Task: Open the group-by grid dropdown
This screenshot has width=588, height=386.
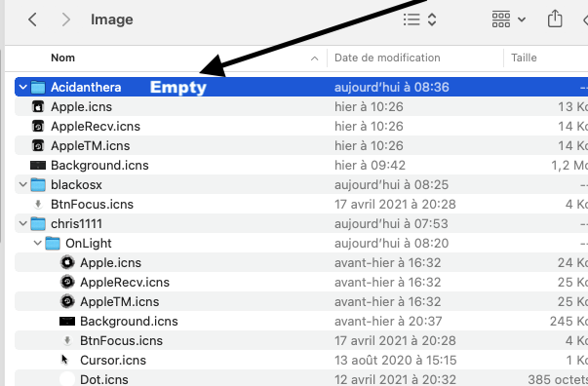Action: click(508, 19)
